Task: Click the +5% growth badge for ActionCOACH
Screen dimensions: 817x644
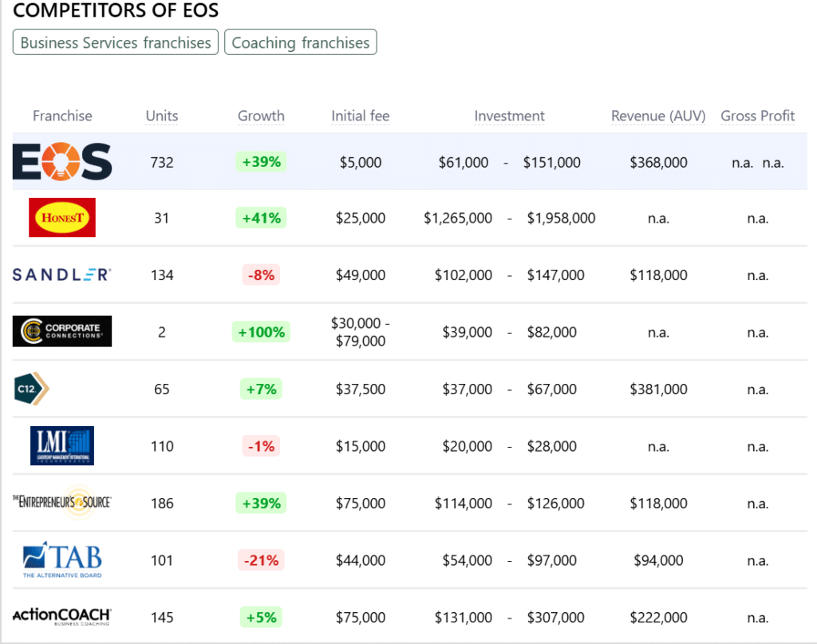Action: [261, 618]
